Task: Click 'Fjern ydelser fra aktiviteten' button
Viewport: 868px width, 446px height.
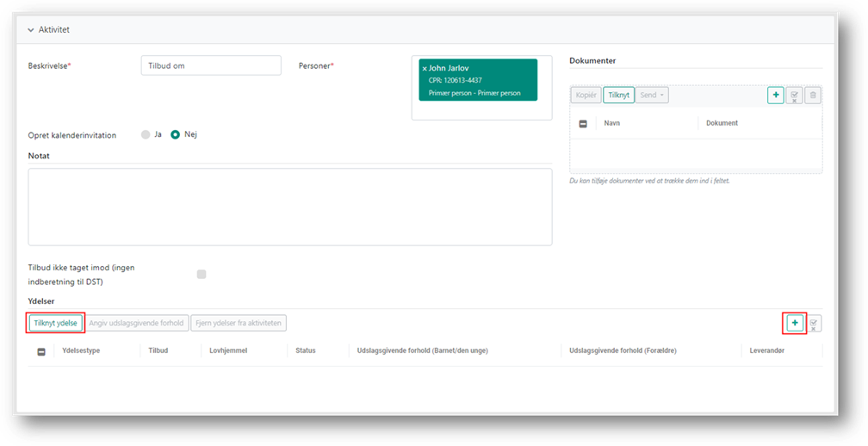Action: (x=238, y=323)
